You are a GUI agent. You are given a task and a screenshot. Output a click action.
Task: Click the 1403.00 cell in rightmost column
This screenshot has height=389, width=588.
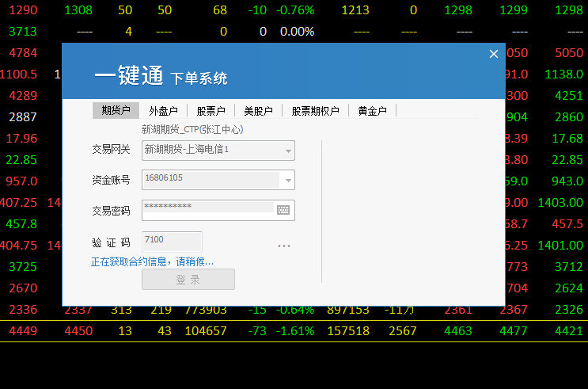(560, 202)
